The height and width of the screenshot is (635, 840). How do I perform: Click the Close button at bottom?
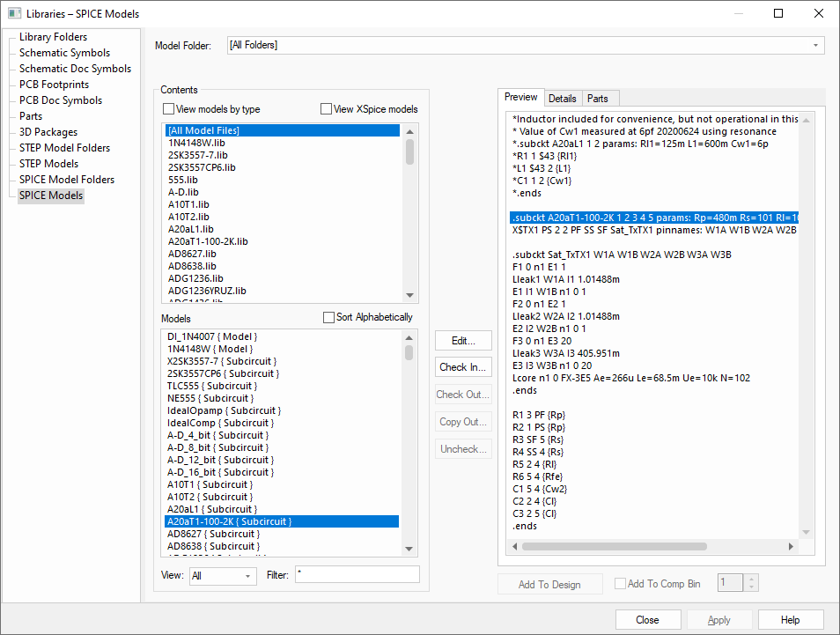(x=647, y=620)
